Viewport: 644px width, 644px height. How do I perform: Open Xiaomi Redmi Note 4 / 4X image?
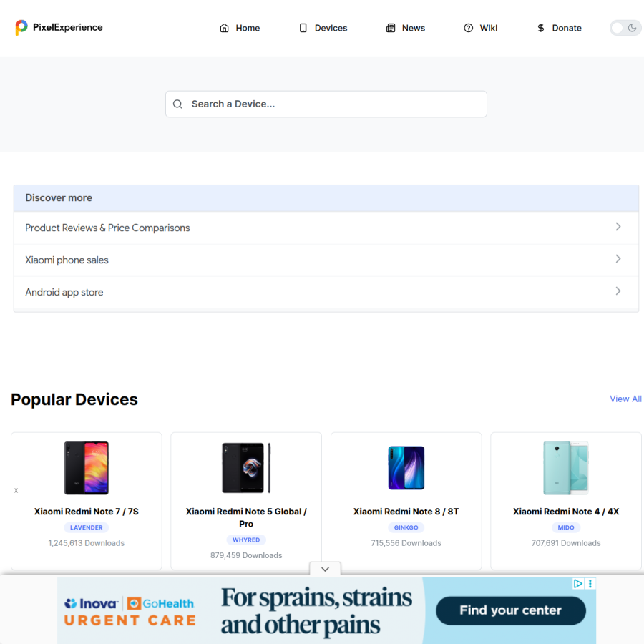click(x=566, y=468)
